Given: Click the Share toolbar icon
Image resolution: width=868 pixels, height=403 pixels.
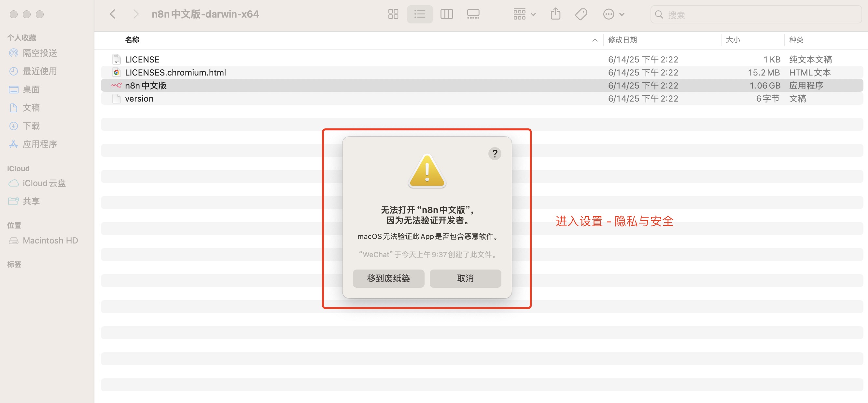Looking at the screenshot, I should 555,14.
